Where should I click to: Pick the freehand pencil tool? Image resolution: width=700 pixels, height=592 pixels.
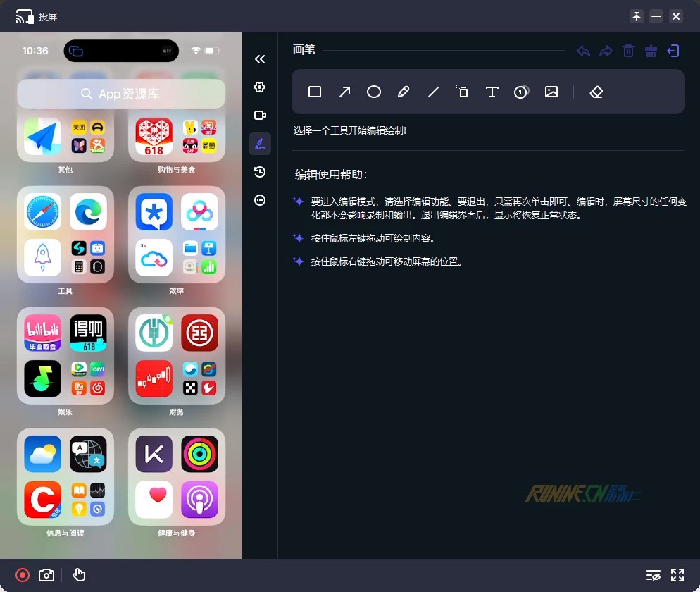point(404,92)
